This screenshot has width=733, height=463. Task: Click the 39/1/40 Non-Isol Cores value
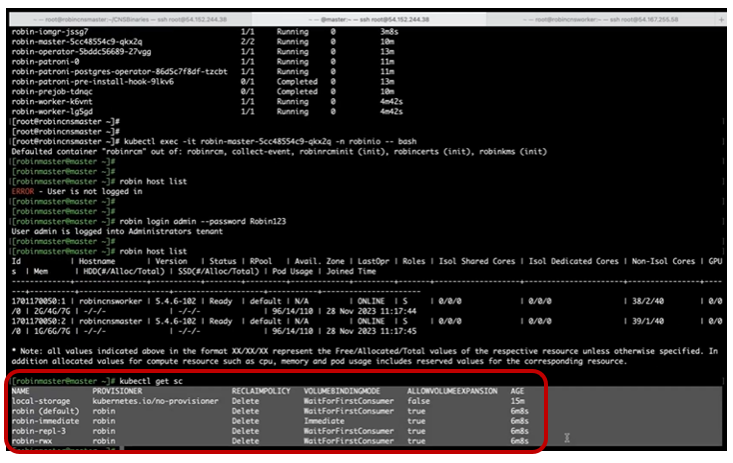pos(648,321)
